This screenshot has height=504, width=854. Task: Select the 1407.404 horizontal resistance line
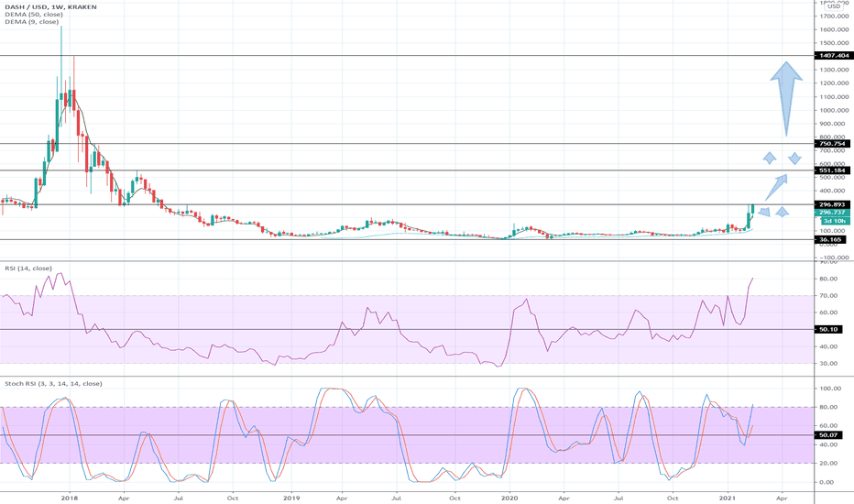pos(407,56)
